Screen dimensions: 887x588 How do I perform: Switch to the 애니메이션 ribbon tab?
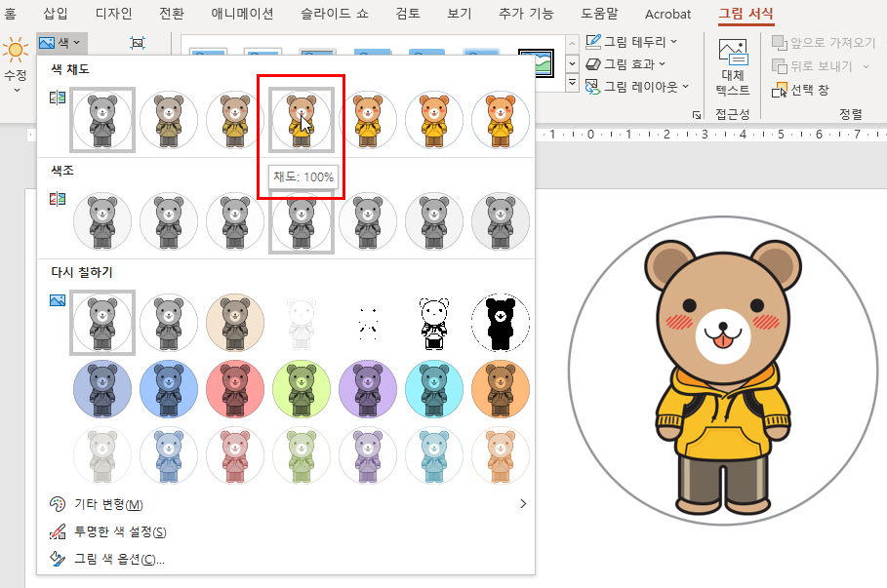242,15
